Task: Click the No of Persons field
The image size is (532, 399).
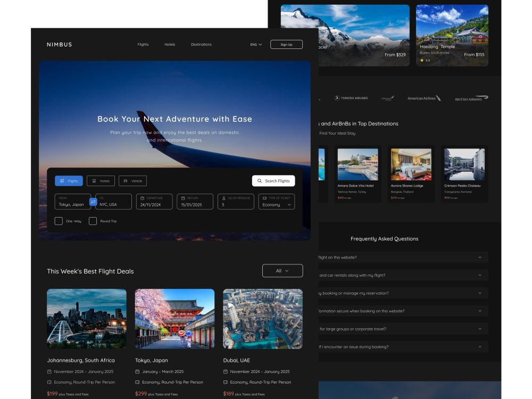Action: click(x=236, y=202)
